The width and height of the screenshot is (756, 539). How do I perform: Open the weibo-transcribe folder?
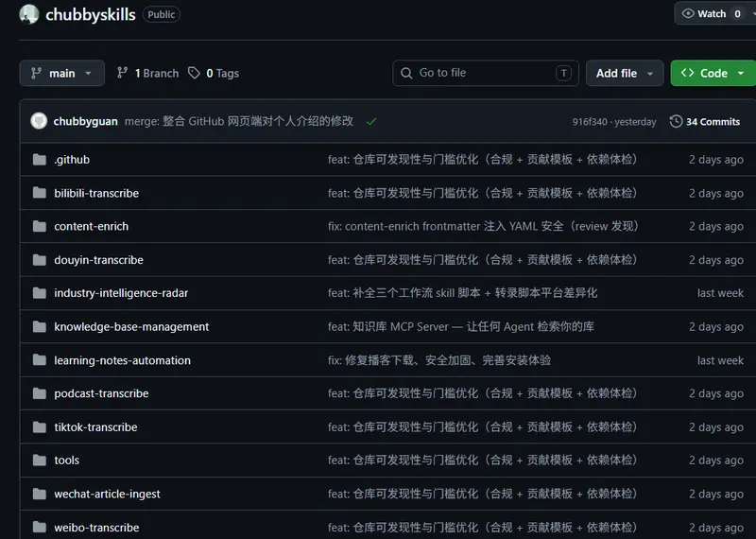96,528
